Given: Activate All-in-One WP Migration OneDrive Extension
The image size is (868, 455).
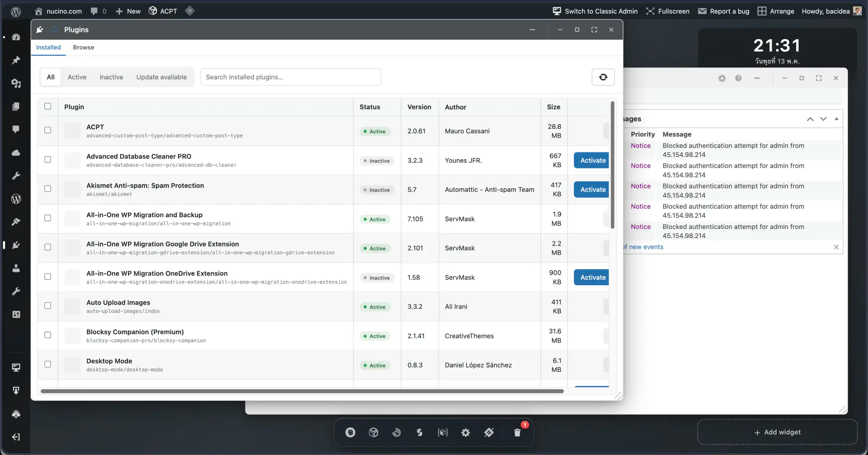Looking at the screenshot, I should coord(592,277).
